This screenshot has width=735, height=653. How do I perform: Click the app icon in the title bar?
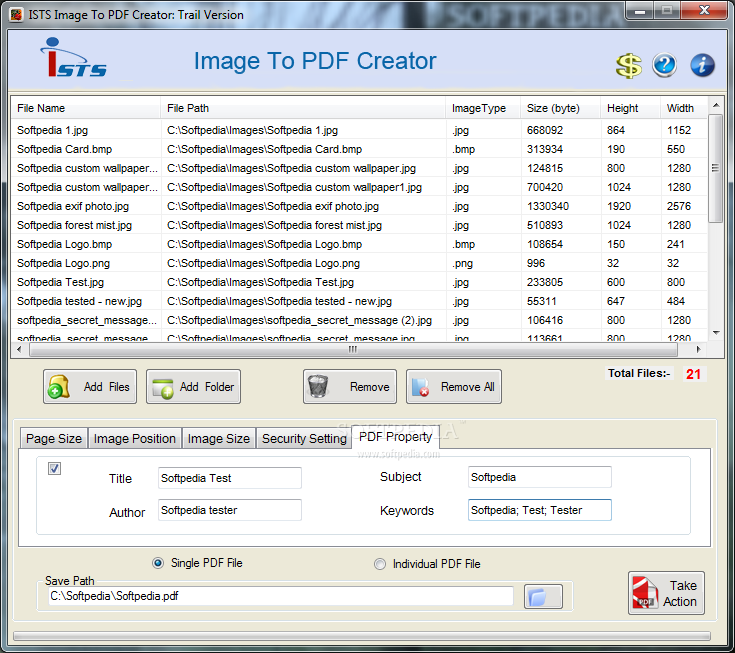16,15
